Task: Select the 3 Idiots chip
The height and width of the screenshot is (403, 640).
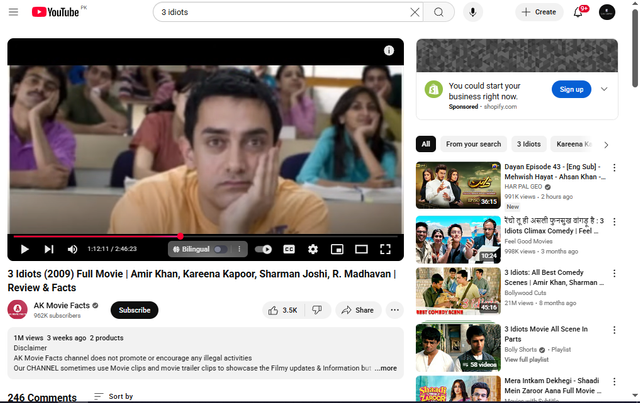Action: (x=529, y=144)
